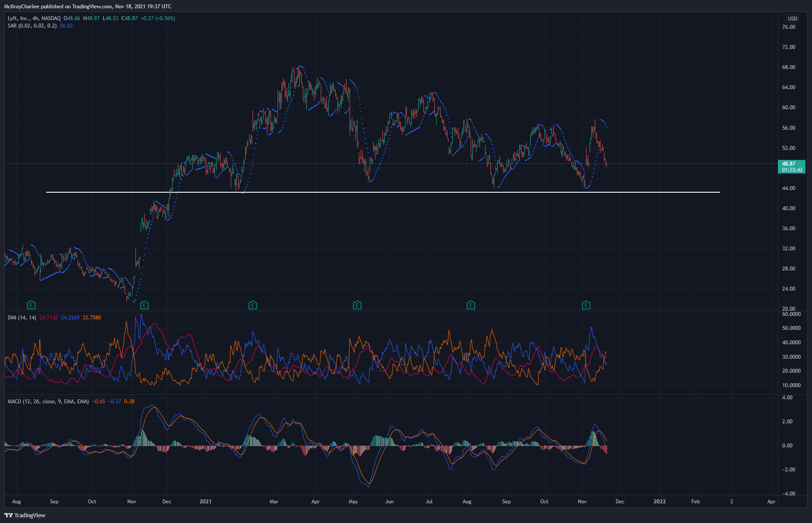Click the Mar label on time axis
Screen dimensions: 812x523
point(274,502)
